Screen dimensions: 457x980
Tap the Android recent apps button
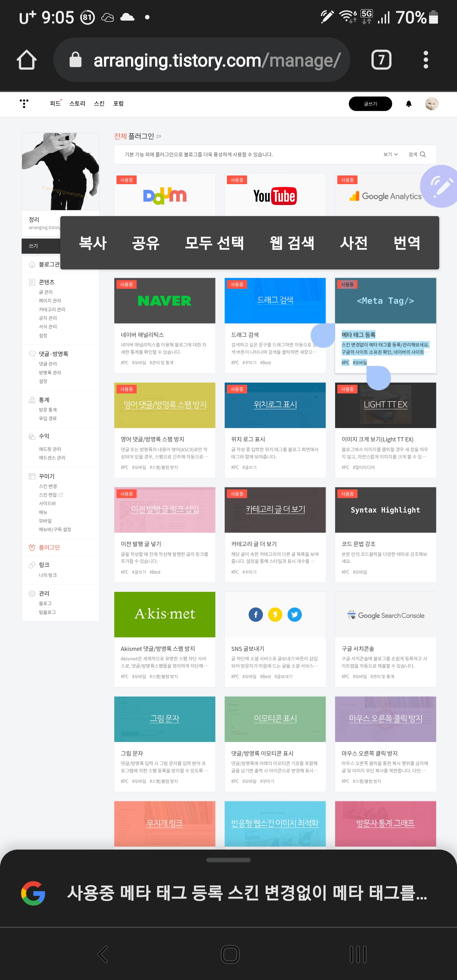358,954
